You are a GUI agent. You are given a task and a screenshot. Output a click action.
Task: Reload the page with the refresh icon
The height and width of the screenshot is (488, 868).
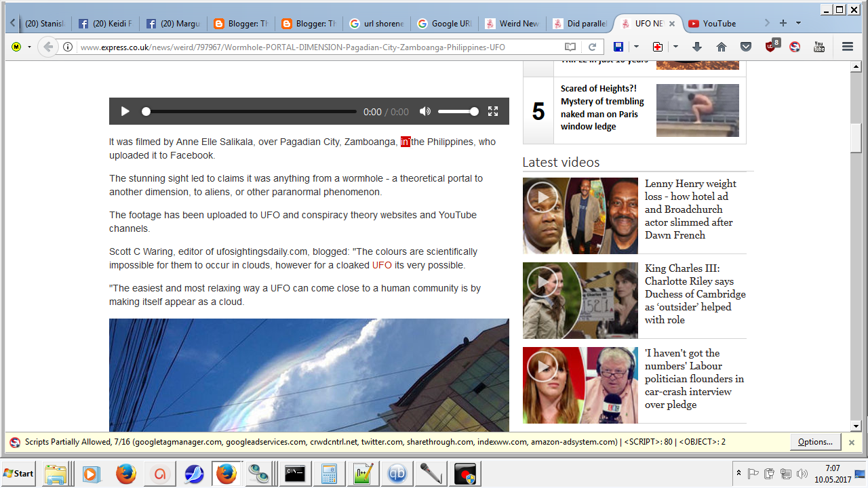coord(592,47)
